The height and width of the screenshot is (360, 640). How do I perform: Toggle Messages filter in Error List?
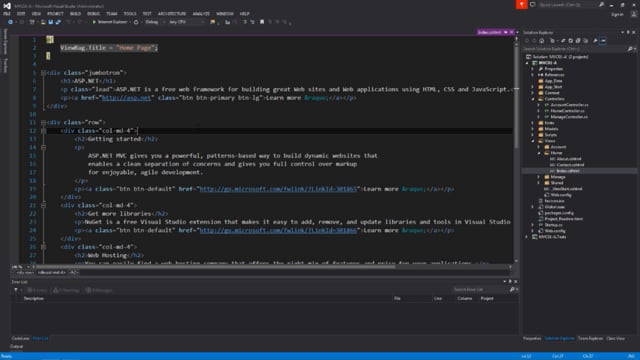click(x=99, y=290)
